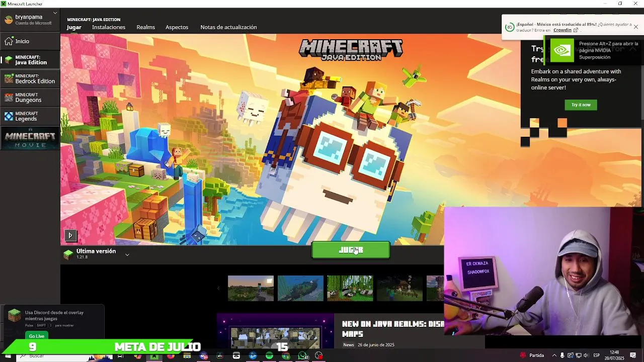Viewport: 644px width, 362px height.
Task: Open Minecraft Legends in sidebar
Action: click(x=31, y=116)
